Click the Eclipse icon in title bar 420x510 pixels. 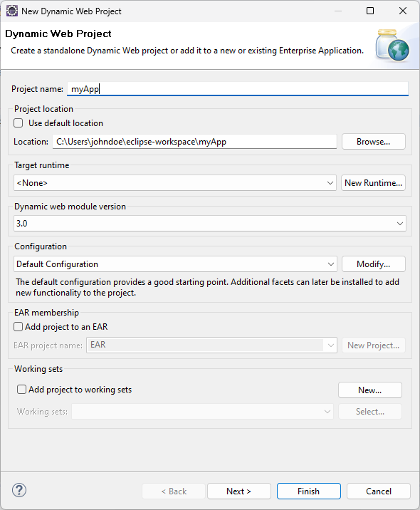click(12, 11)
